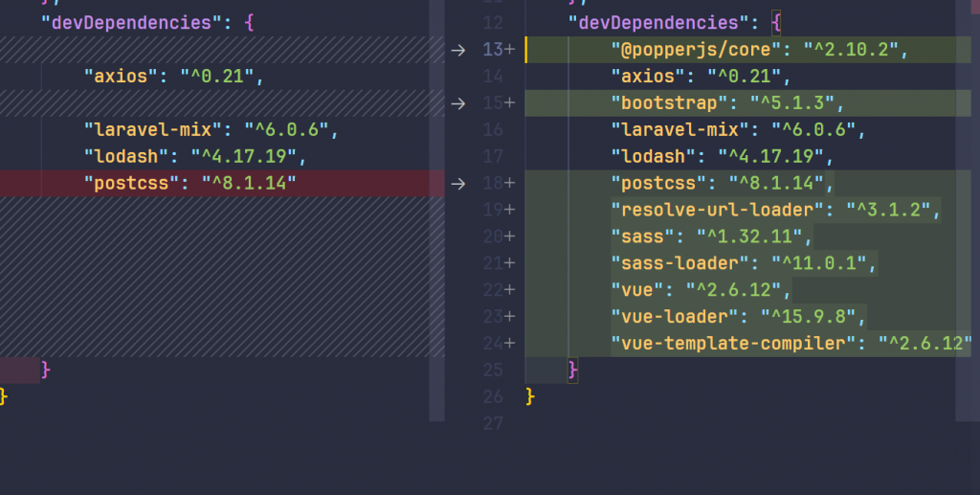
Task: Click line number 15 in the gutter
Action: pos(493,103)
